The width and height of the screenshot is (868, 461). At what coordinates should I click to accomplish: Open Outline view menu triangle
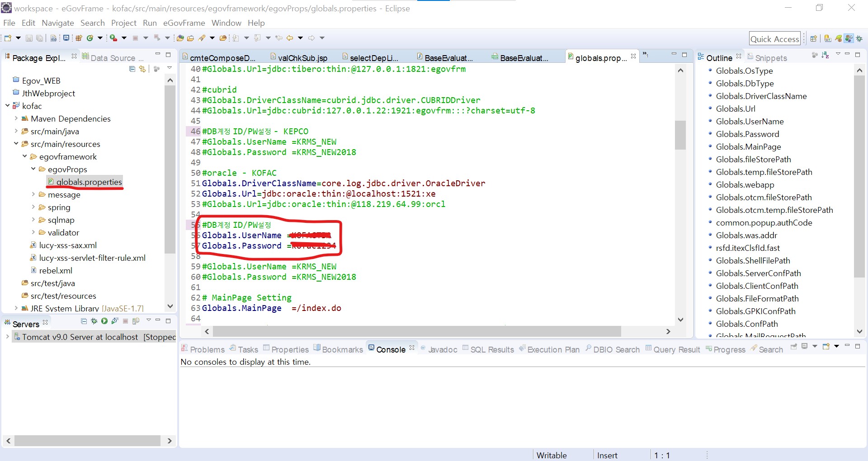(x=838, y=54)
